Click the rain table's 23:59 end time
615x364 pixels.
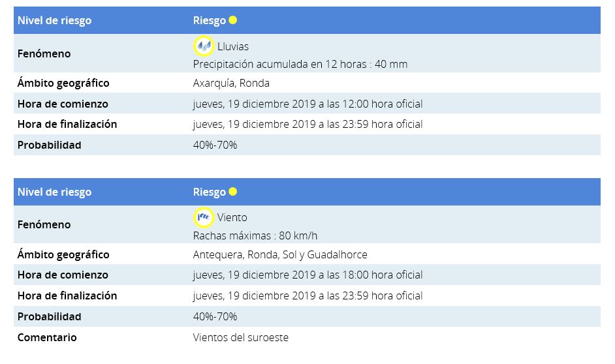pyautogui.click(x=307, y=124)
